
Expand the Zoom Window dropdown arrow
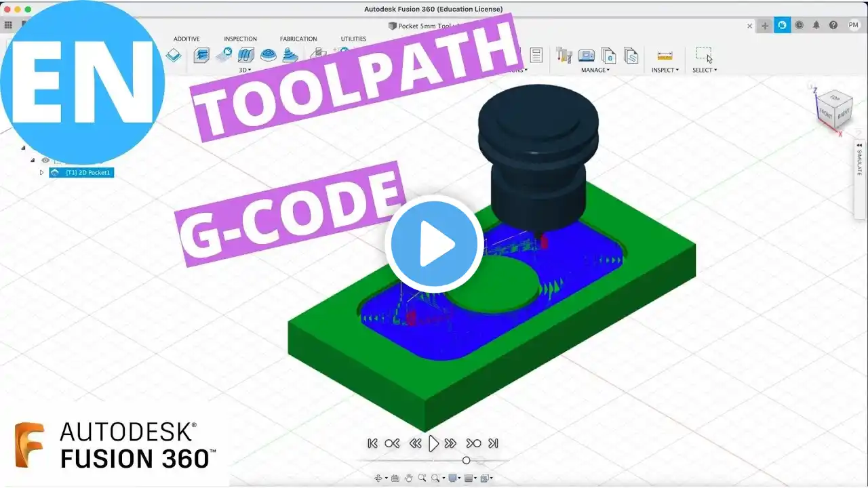tap(442, 479)
